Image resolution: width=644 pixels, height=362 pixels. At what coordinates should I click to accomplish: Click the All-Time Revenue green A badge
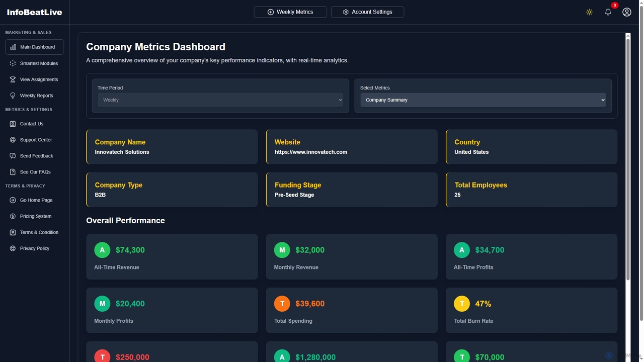point(102,250)
